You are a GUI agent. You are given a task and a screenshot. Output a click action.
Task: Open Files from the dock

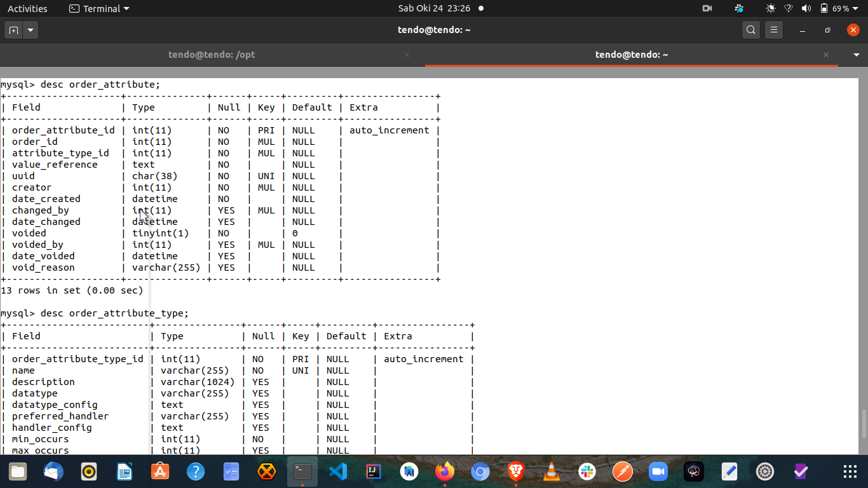[18, 471]
